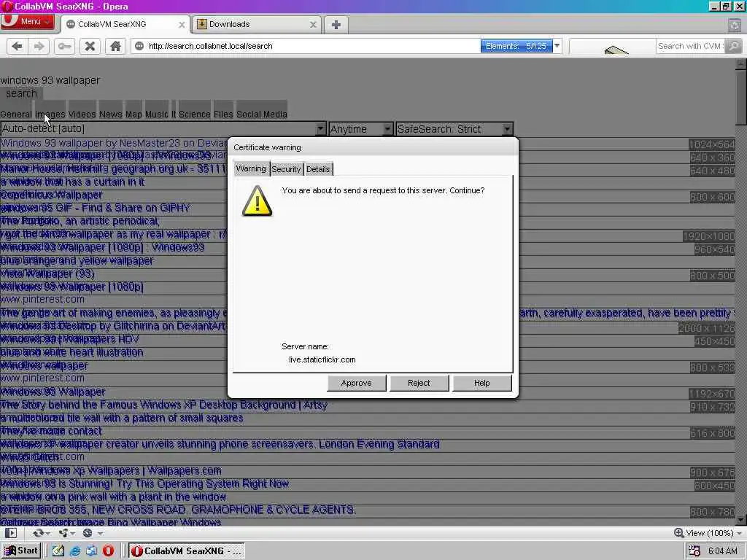Open the Windows Start menu

click(x=21, y=551)
